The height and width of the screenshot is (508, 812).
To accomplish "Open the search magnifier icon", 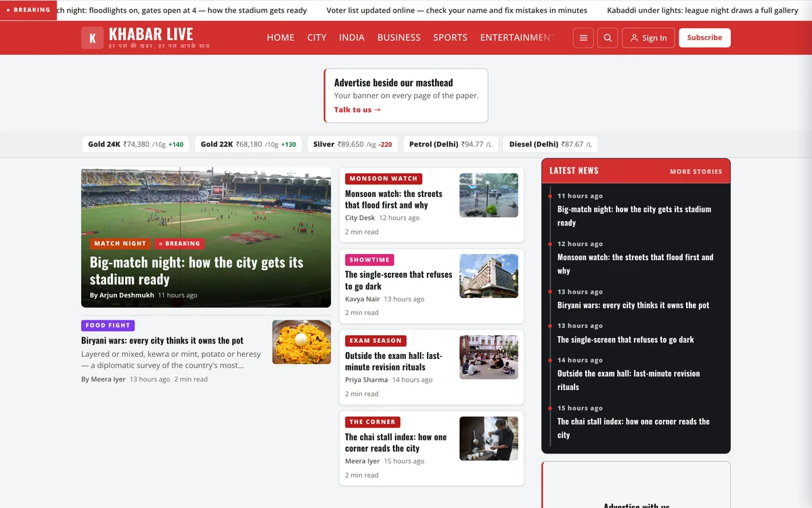I will (x=608, y=38).
